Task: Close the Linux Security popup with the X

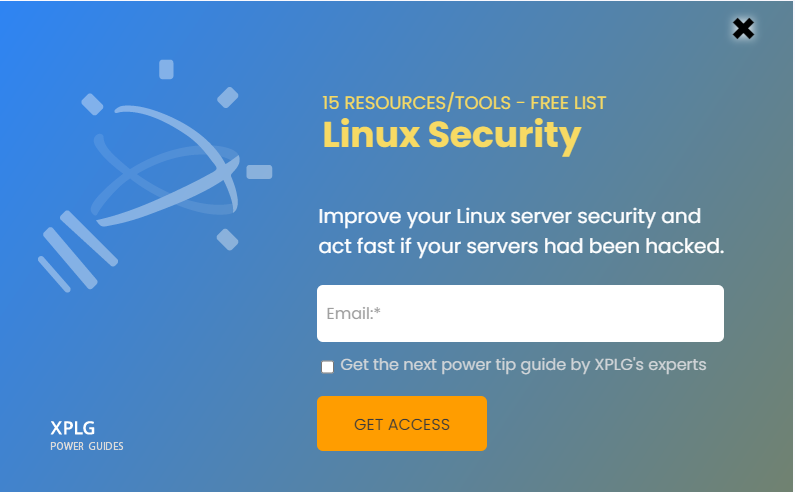Action: click(x=743, y=29)
